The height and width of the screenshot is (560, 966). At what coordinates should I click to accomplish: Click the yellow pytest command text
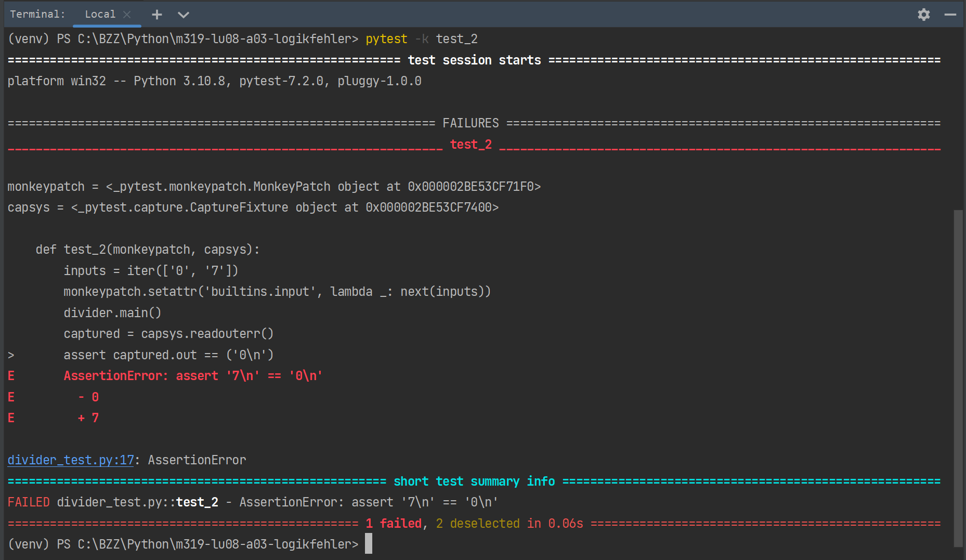point(386,39)
